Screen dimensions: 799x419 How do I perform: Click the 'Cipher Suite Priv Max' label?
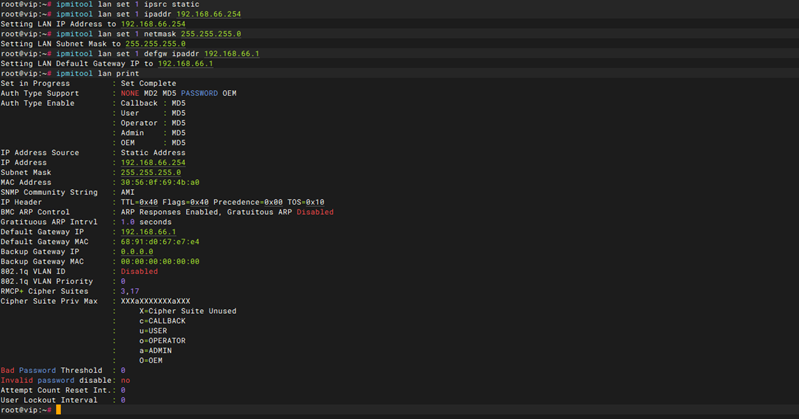tap(49, 301)
